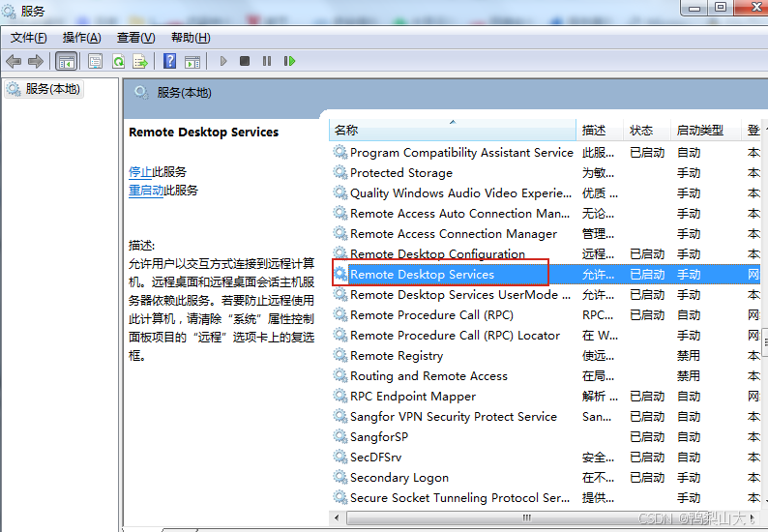Open Help with the blue question mark icon
The image size is (768, 532).
170,61
